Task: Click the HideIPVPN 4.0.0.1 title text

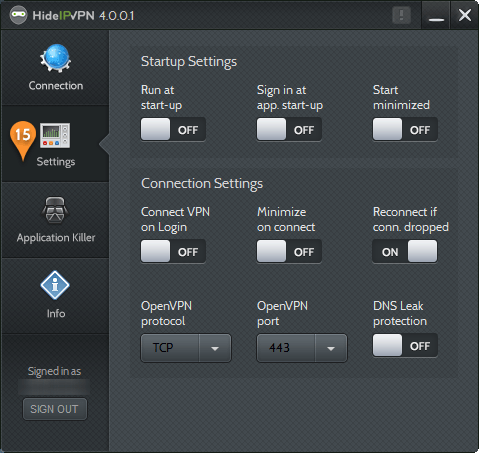Action: (83, 16)
